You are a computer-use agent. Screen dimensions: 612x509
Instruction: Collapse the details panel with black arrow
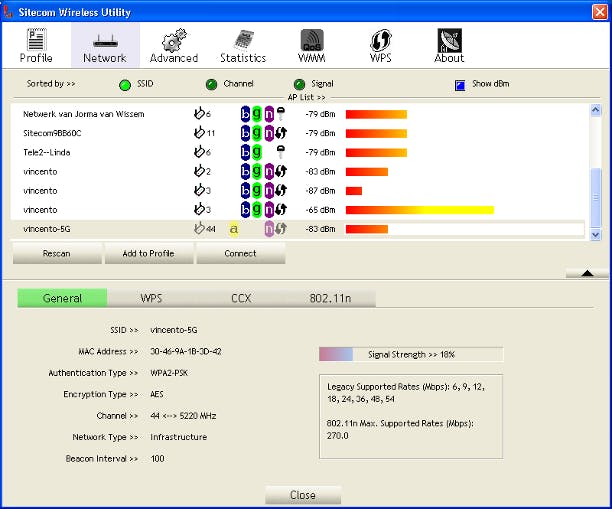tap(587, 272)
